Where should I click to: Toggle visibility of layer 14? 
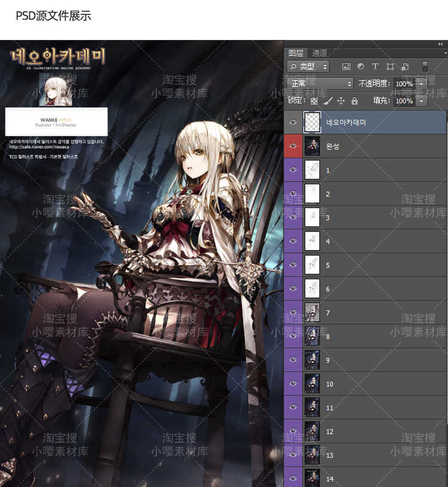point(293,478)
